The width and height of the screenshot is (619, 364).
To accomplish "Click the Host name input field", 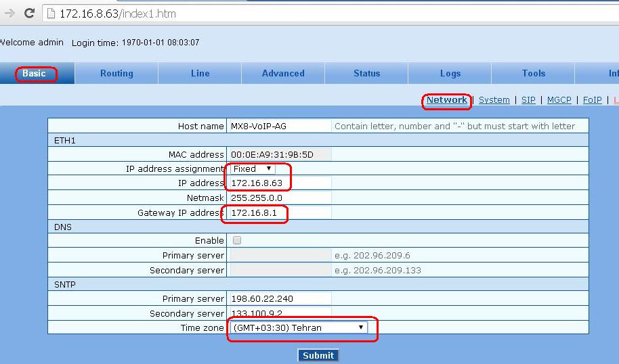I will 280,126.
